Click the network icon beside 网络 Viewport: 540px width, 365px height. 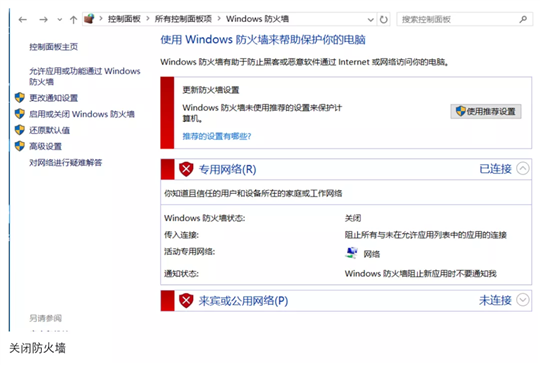(351, 253)
